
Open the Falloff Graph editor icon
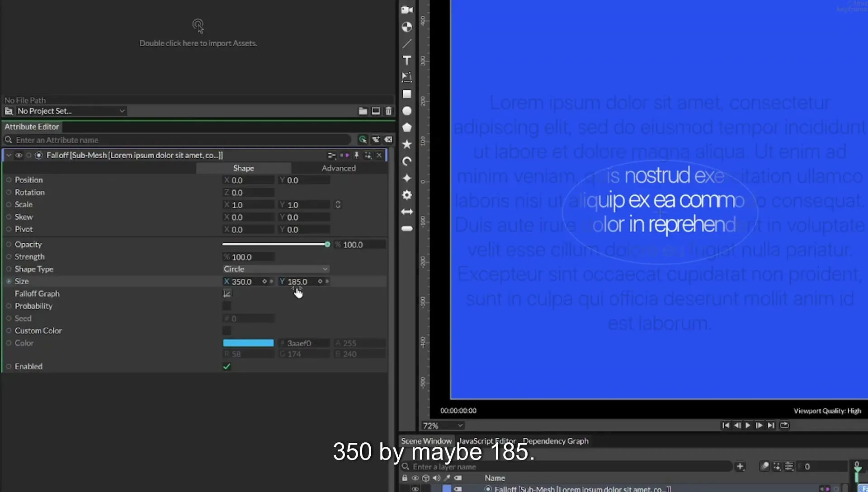[x=227, y=293]
